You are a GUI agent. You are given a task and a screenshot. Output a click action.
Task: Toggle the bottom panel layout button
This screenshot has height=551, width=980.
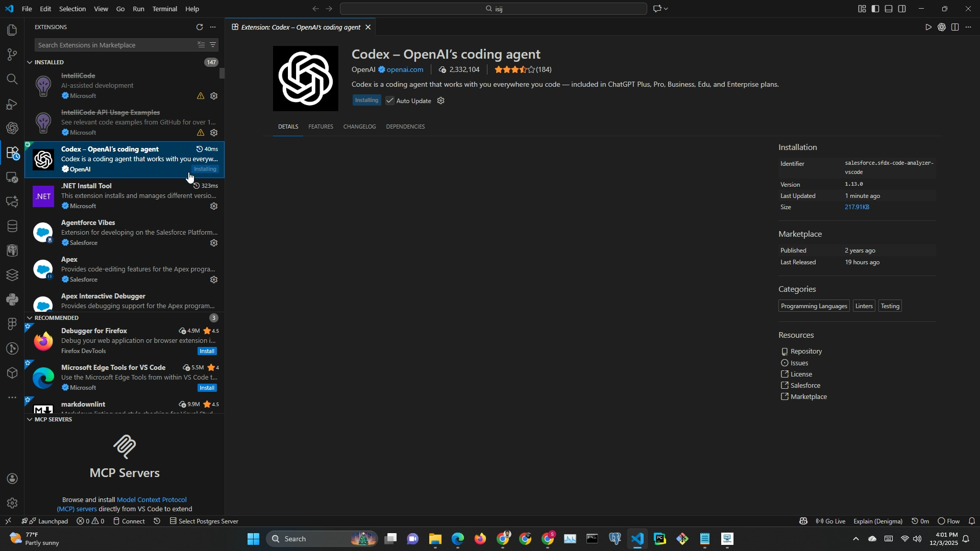pyautogui.click(x=889, y=9)
